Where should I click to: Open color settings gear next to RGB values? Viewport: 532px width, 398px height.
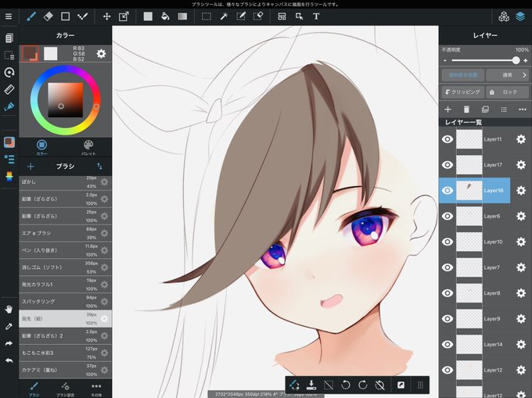click(x=101, y=54)
